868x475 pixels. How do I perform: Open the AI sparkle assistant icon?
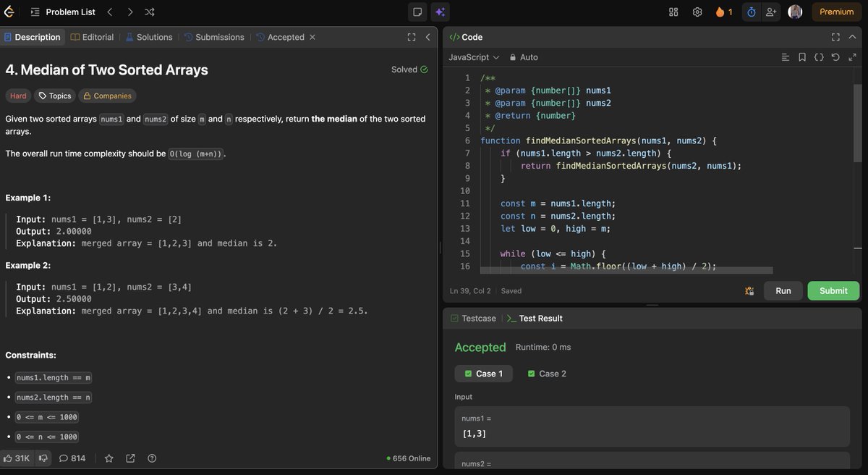pos(440,12)
